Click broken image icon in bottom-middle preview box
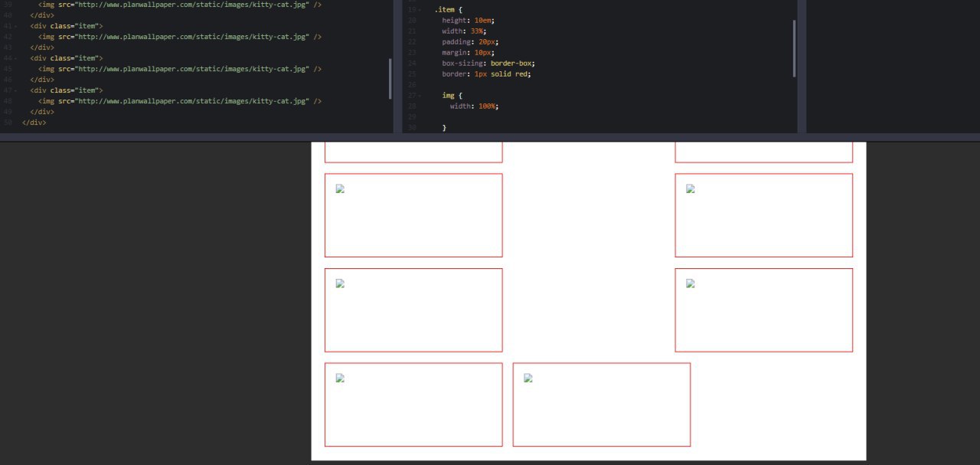 (528, 378)
